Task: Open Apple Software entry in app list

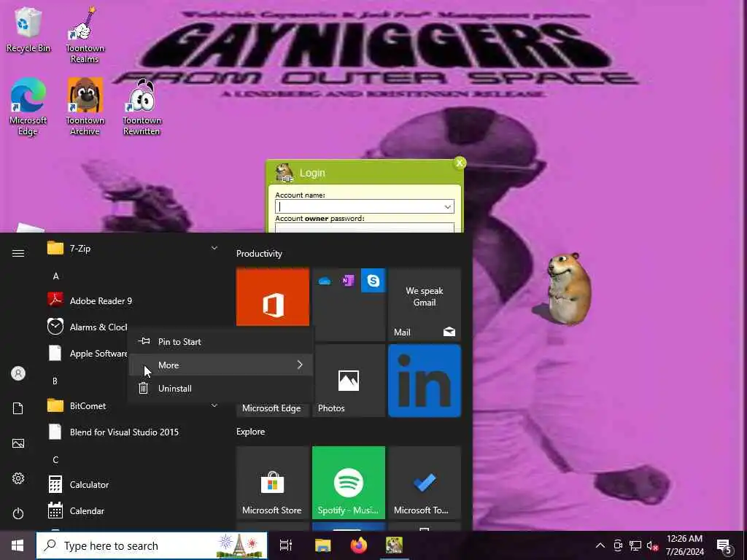Action: pyautogui.click(x=87, y=354)
